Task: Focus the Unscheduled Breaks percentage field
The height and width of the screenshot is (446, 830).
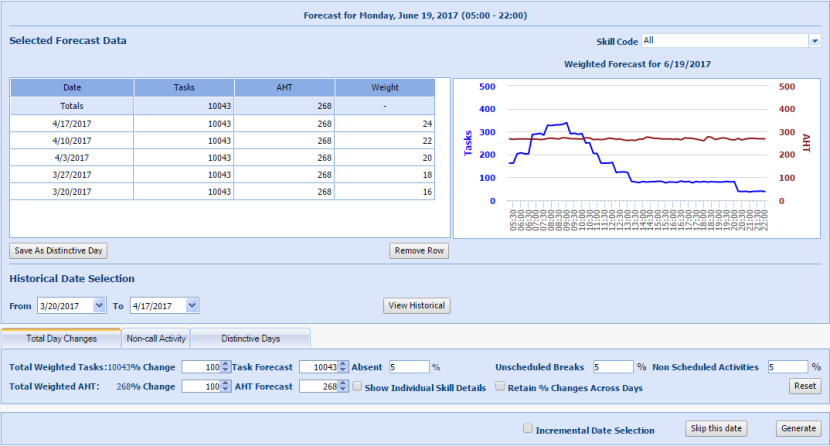Action: [x=612, y=367]
